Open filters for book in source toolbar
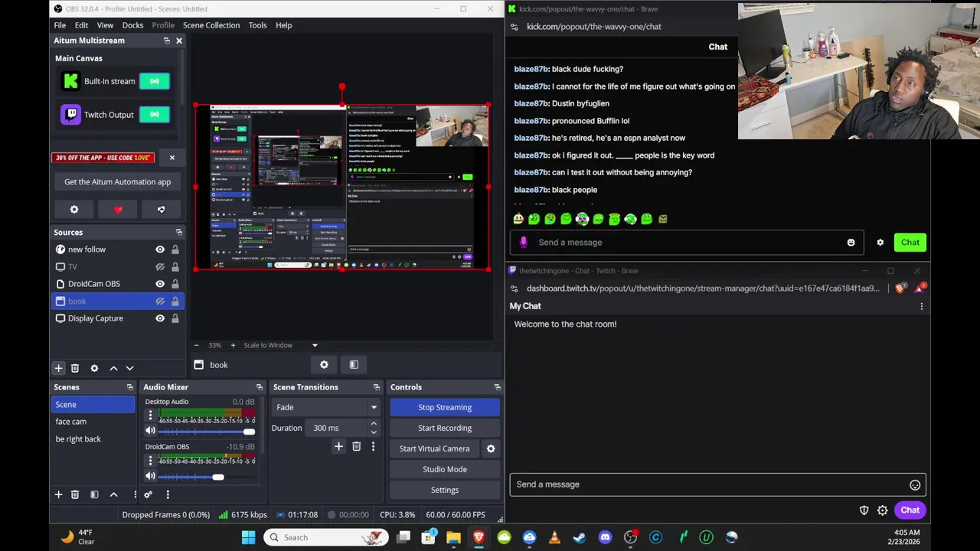Screen dimensions: 980x551 (354, 365)
